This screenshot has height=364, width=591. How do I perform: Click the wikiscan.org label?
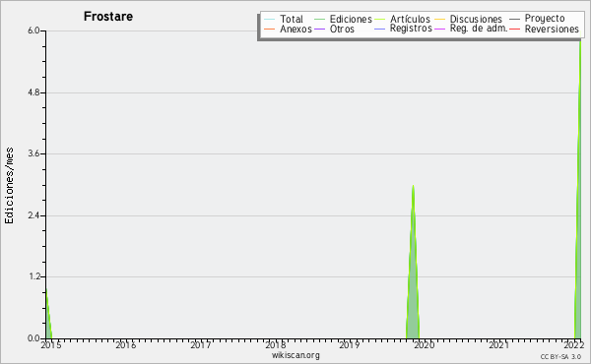point(295,355)
